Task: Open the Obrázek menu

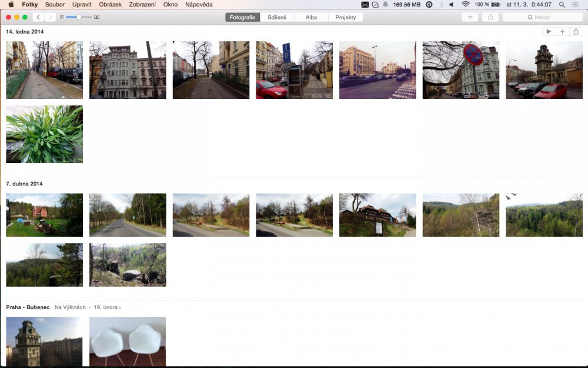Action: (111, 4)
